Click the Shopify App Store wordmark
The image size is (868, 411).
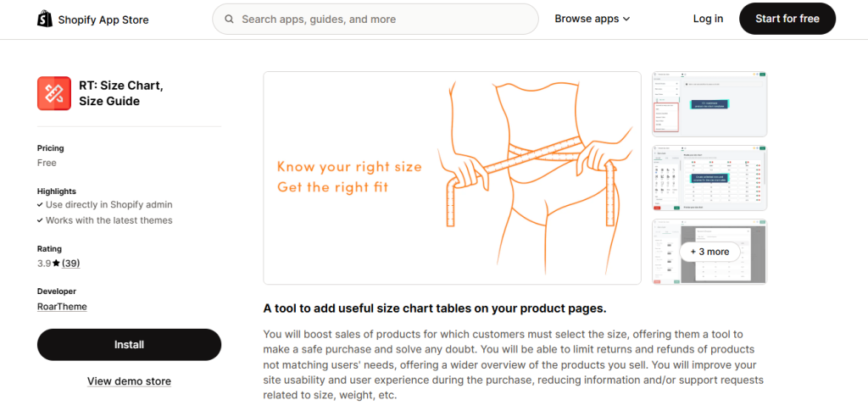click(x=103, y=19)
